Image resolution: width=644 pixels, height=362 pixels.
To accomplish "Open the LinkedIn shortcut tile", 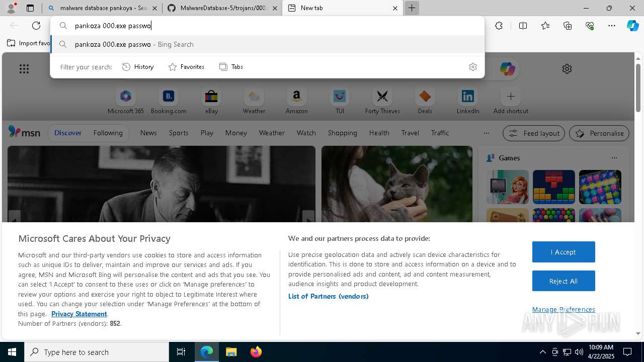I will [x=468, y=101].
